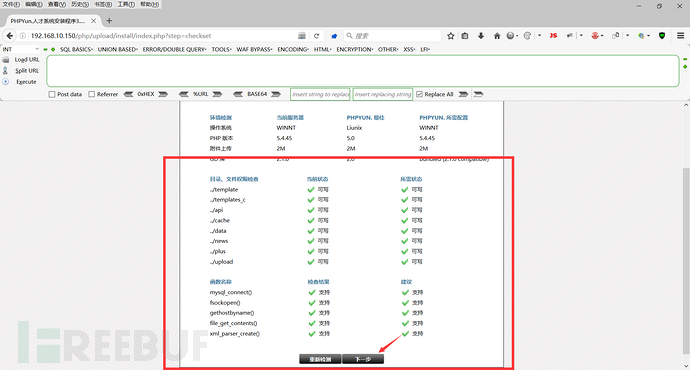
Task: Open the hamburger menu icon
Action: (680, 36)
